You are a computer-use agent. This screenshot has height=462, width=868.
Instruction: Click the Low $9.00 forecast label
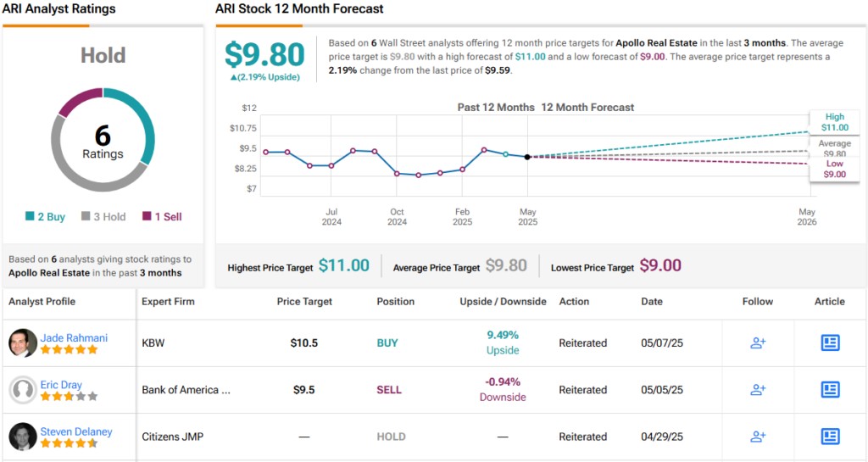834,169
